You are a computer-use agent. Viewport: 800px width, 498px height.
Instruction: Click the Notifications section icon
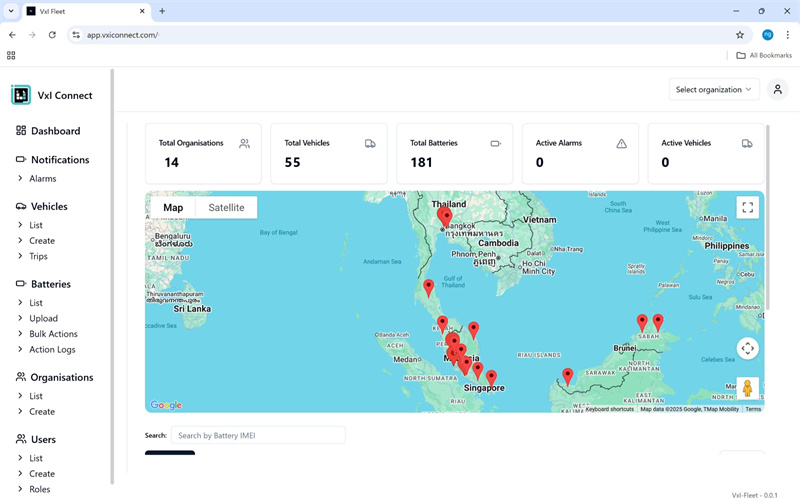click(21, 159)
